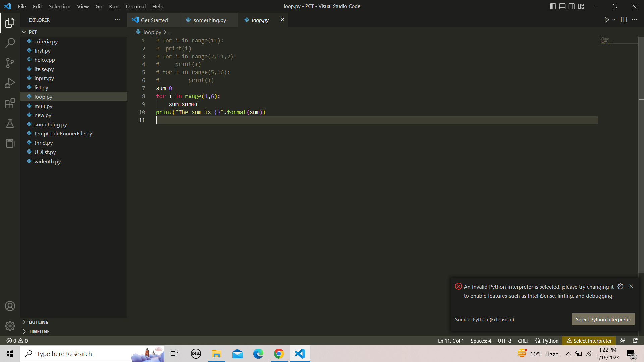Click the Select Python Interpreter button
Image resolution: width=644 pixels, height=362 pixels.
tap(603, 319)
